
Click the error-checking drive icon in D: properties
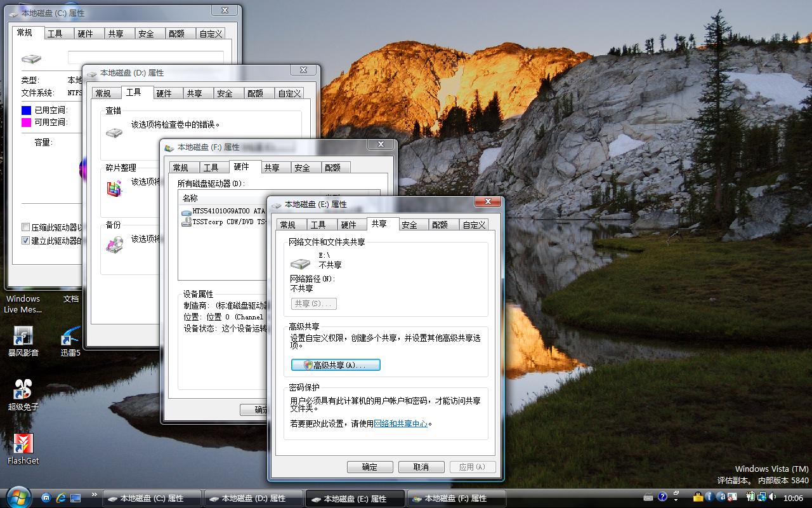tap(115, 133)
